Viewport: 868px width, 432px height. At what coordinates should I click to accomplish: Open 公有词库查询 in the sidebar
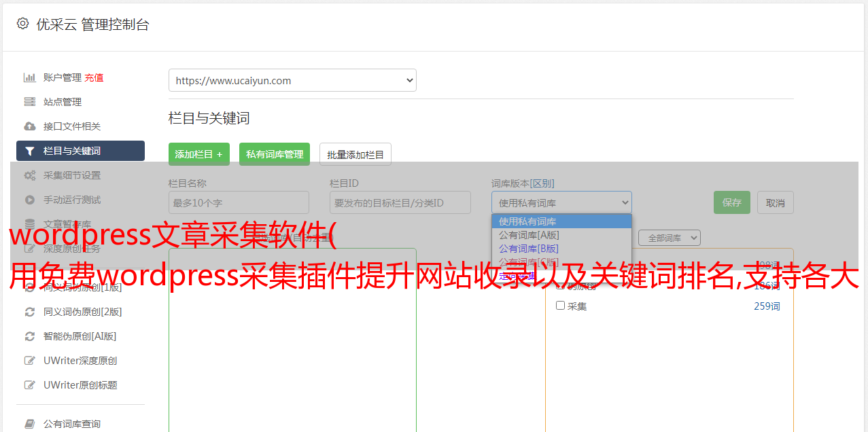(72, 424)
